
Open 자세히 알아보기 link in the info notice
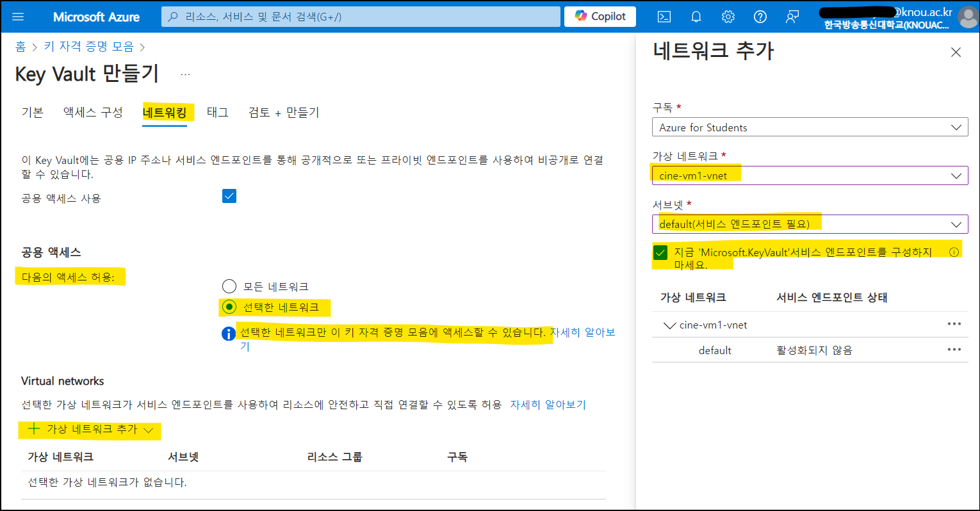pos(582,332)
